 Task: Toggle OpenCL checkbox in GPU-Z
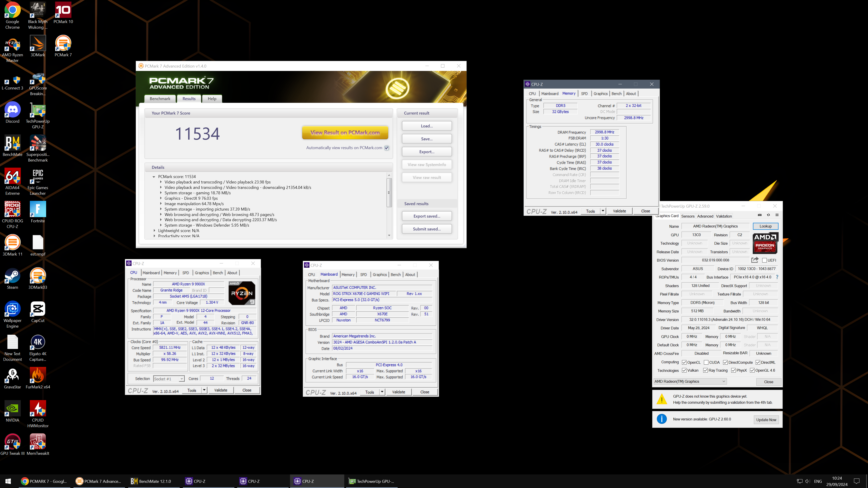(x=684, y=362)
